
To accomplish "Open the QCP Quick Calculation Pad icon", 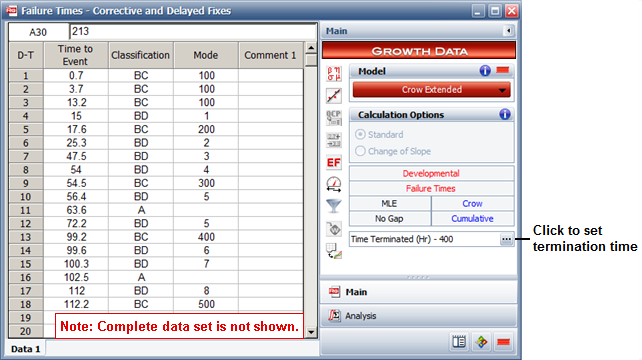I will point(334,118).
